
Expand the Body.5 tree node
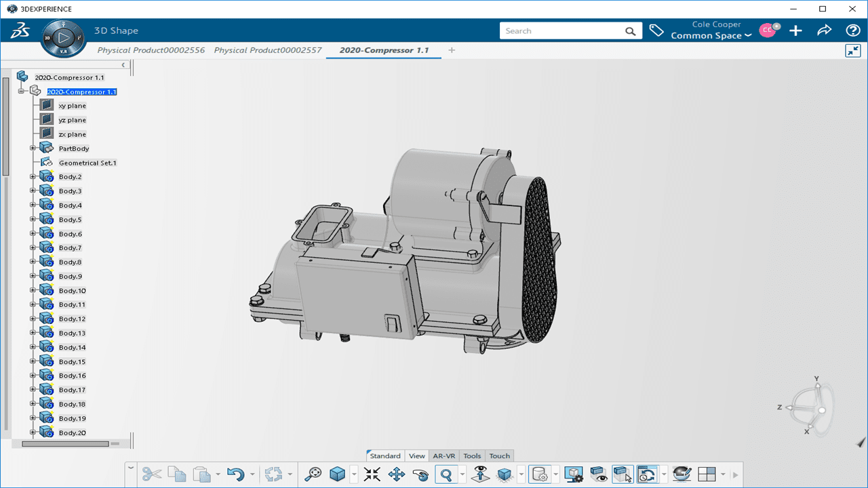[x=33, y=220]
